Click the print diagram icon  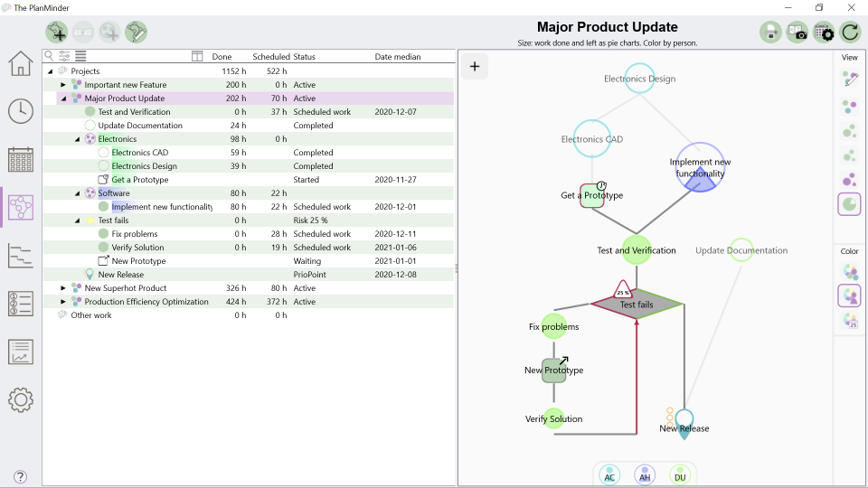770,33
